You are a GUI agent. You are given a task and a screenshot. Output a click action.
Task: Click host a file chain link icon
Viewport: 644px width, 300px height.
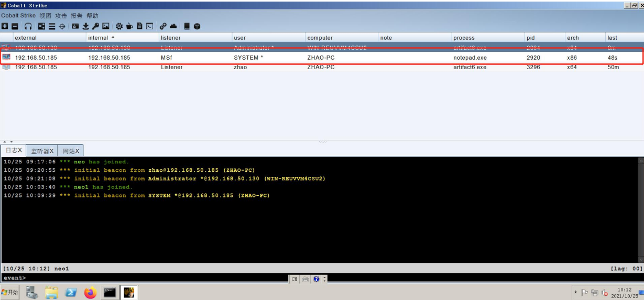click(x=163, y=26)
